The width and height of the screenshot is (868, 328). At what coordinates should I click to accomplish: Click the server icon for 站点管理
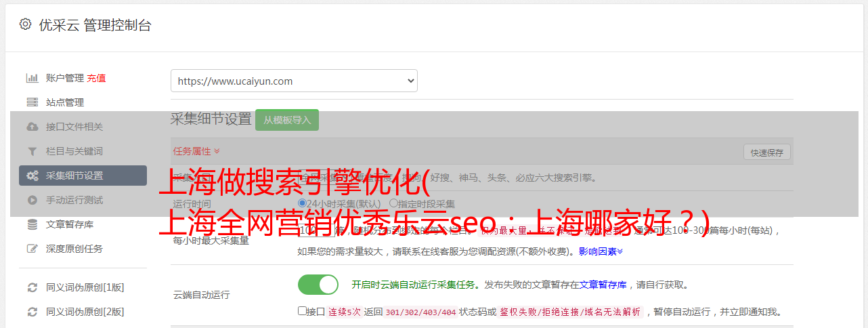coord(32,102)
